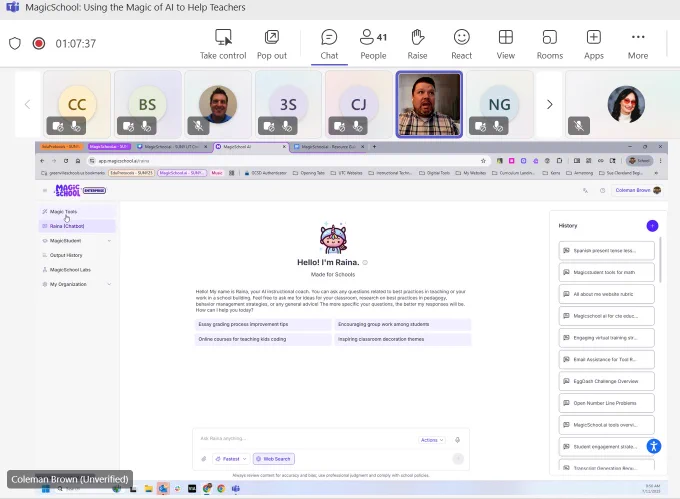Start a new chat with plus button
The width and height of the screenshot is (680, 499).
point(652,226)
